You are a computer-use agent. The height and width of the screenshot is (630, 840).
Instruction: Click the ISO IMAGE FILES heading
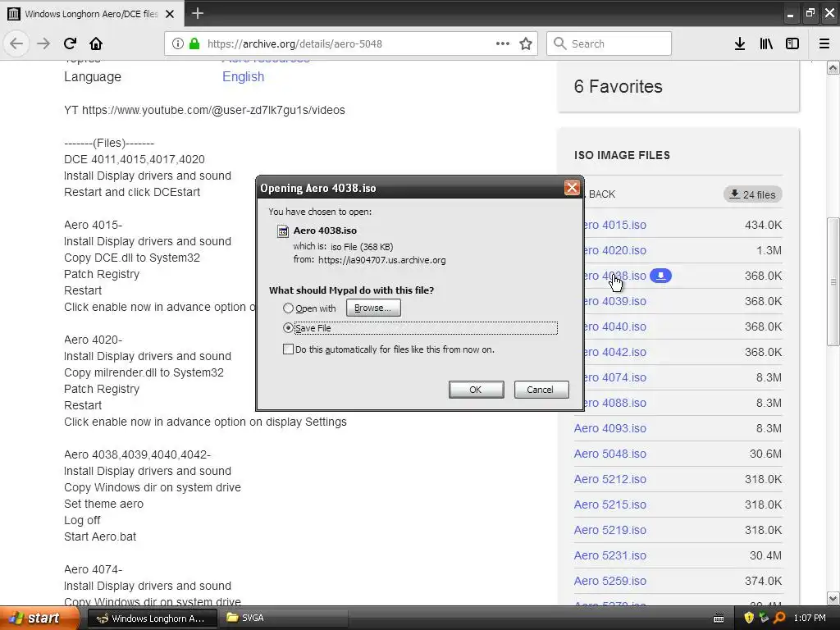pos(622,155)
